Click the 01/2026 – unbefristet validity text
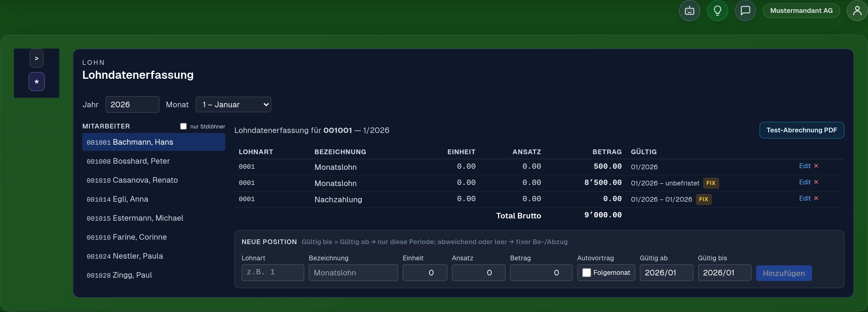Screen dimensions: 868x312 pyautogui.click(x=665, y=183)
